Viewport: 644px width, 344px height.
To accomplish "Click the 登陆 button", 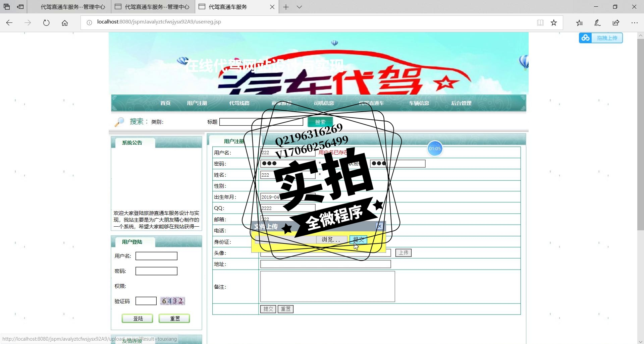I will pos(138,319).
